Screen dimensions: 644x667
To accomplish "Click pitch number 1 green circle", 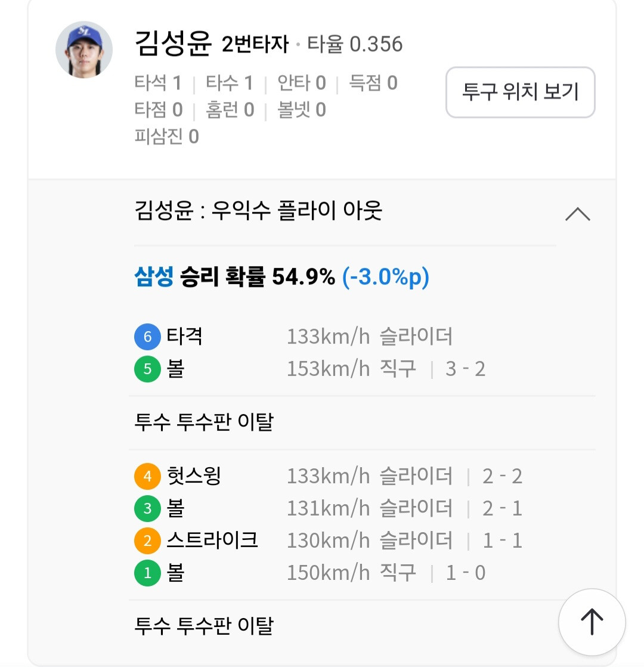I will [147, 573].
